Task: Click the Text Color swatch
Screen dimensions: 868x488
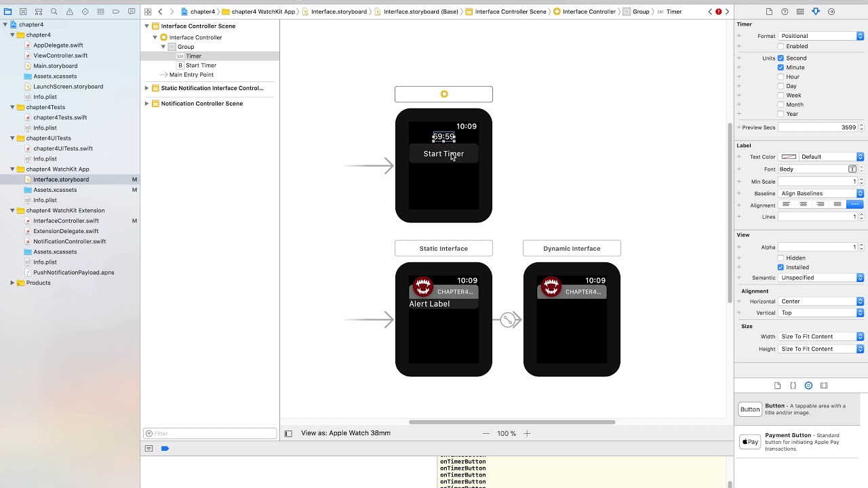Action: tap(789, 157)
